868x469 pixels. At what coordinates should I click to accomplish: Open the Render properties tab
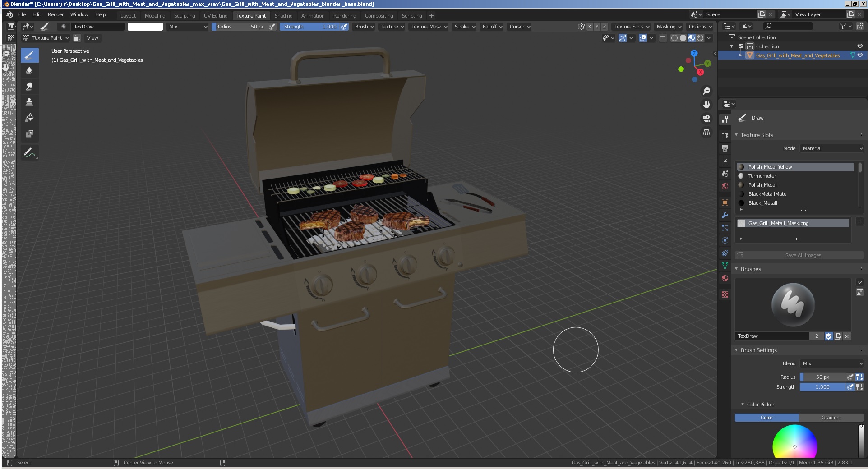click(x=725, y=135)
